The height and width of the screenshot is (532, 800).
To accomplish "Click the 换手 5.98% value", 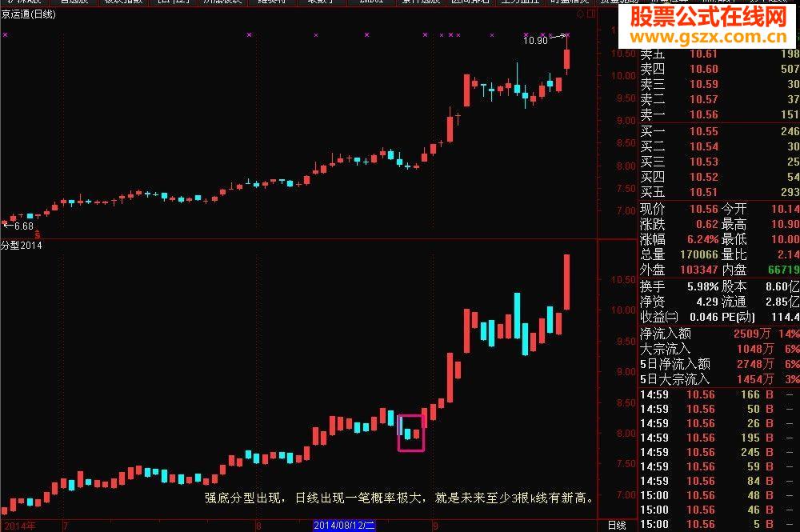I will (x=702, y=286).
